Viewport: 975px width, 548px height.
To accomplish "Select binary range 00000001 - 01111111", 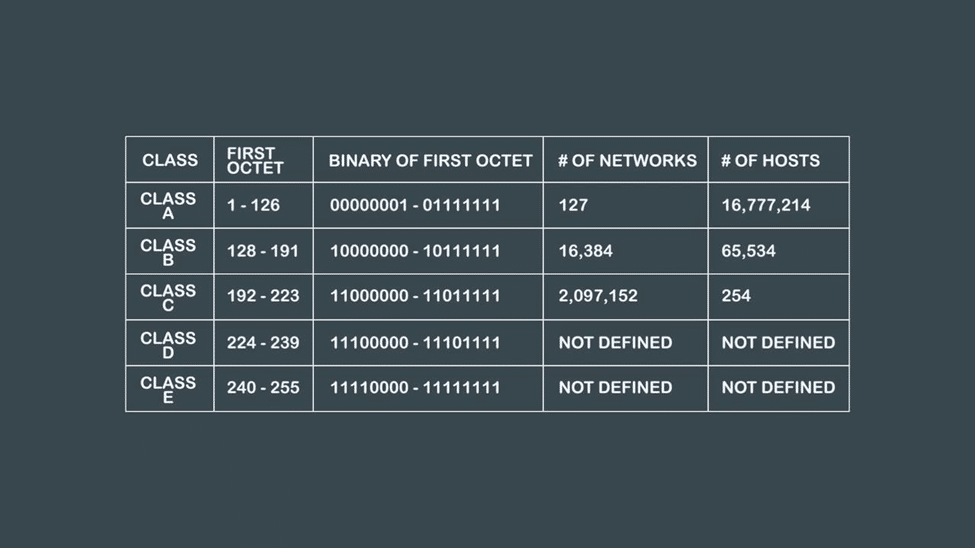I will click(415, 205).
